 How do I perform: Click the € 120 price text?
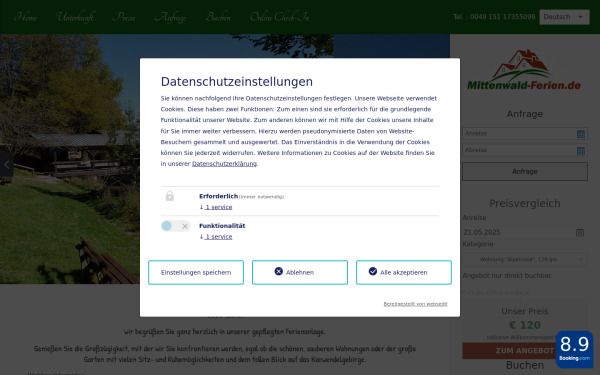pyautogui.click(x=525, y=325)
